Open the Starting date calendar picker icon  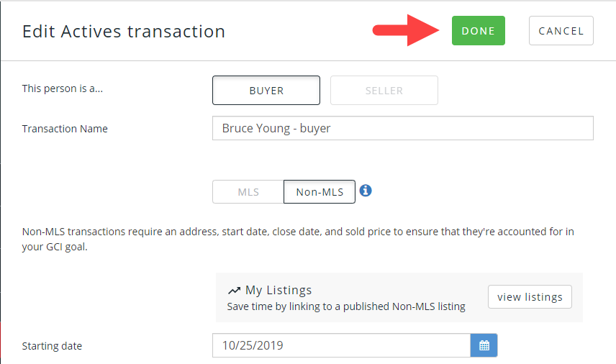coord(484,345)
